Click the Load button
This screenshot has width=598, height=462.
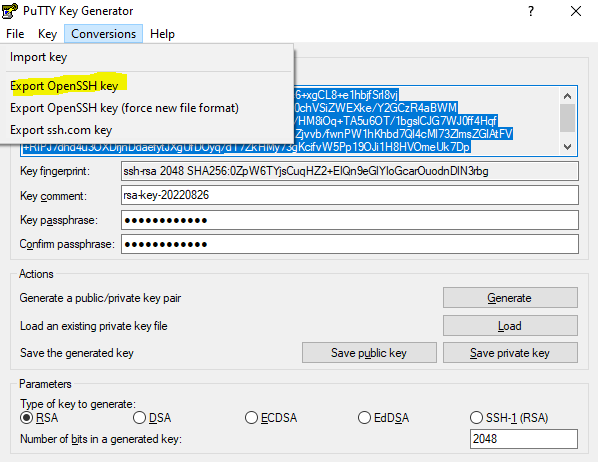coord(510,325)
